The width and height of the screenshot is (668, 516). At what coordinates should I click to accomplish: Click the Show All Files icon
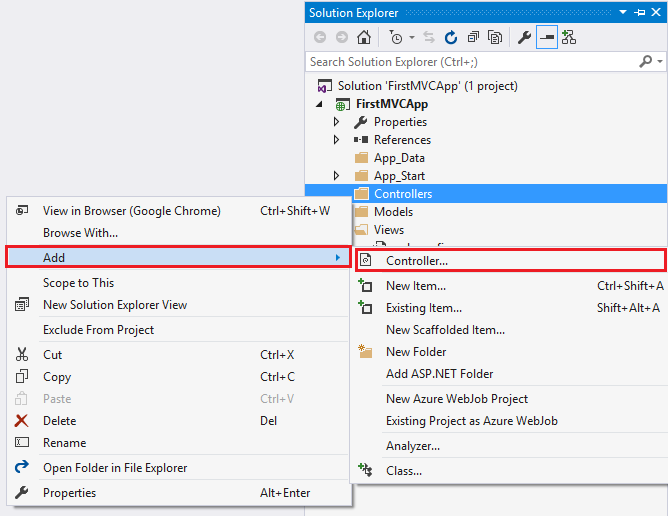tap(495, 37)
